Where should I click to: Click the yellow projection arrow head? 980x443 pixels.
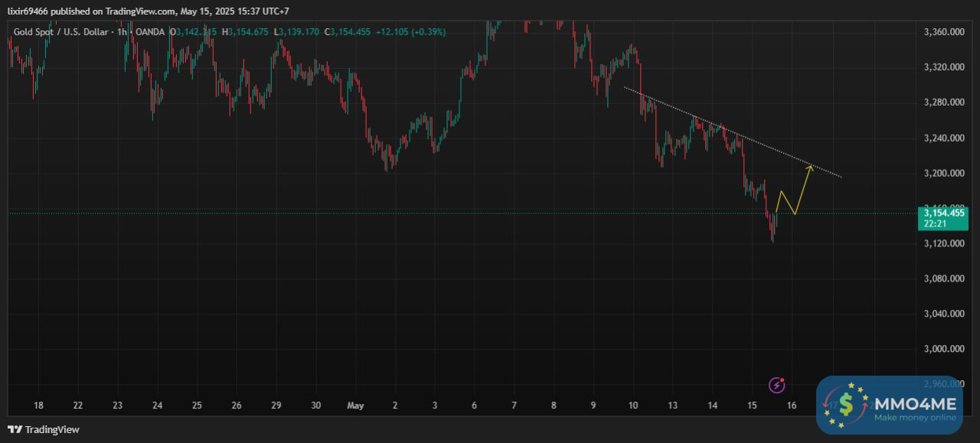tap(811, 166)
